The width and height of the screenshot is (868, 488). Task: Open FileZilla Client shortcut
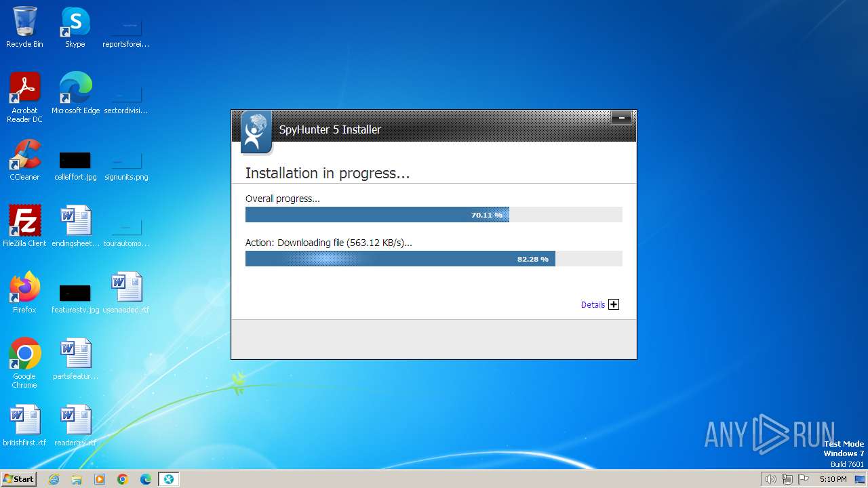[x=24, y=226]
